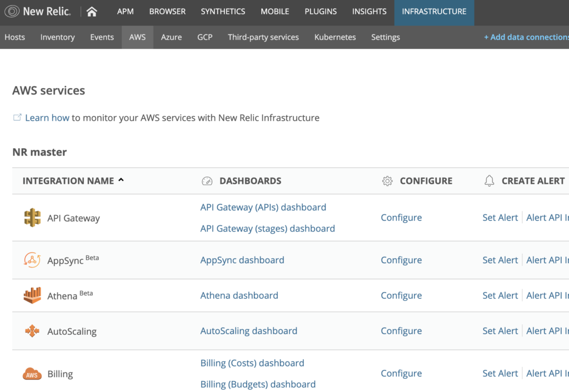Viewport: 569px width, 392px height.
Task: Switch to the Azure tab
Action: click(x=171, y=37)
